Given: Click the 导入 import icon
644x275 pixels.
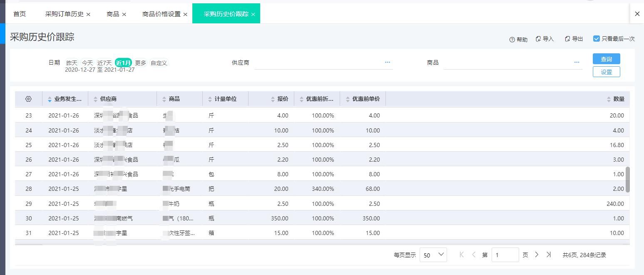Looking at the screenshot, I should pyautogui.click(x=539, y=38).
